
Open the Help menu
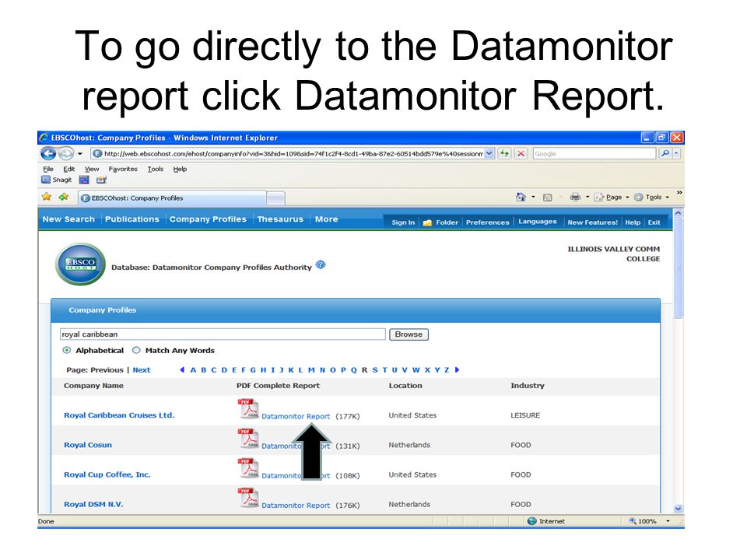(180, 169)
